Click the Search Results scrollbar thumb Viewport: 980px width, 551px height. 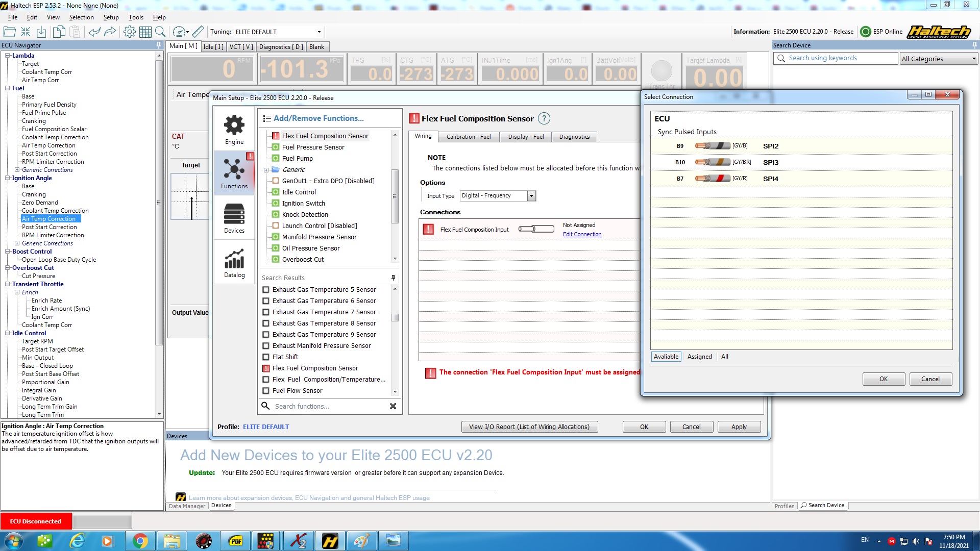395,318
